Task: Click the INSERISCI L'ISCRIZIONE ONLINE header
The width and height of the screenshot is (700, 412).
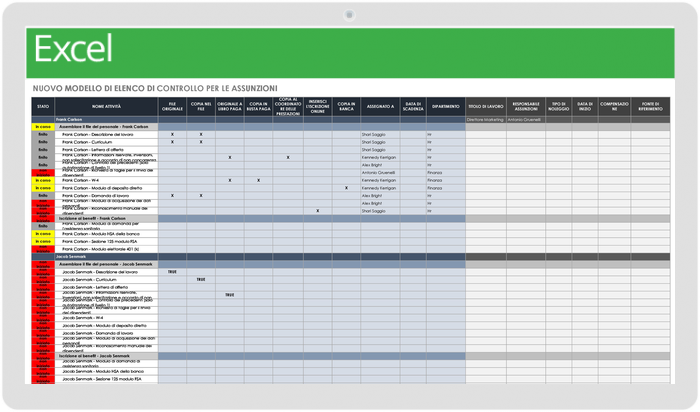Action: pos(317,107)
